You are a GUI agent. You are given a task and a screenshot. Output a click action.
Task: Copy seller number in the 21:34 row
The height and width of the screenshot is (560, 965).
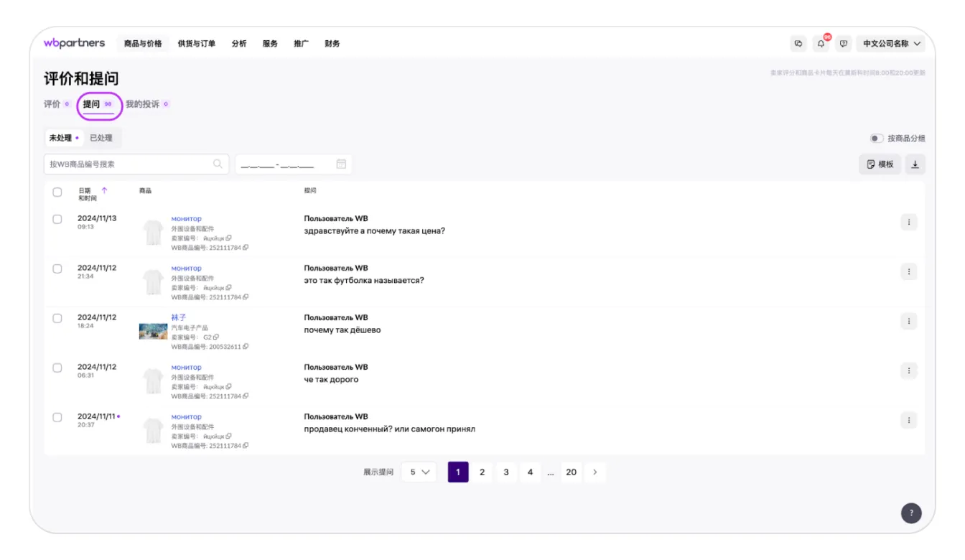pos(228,287)
